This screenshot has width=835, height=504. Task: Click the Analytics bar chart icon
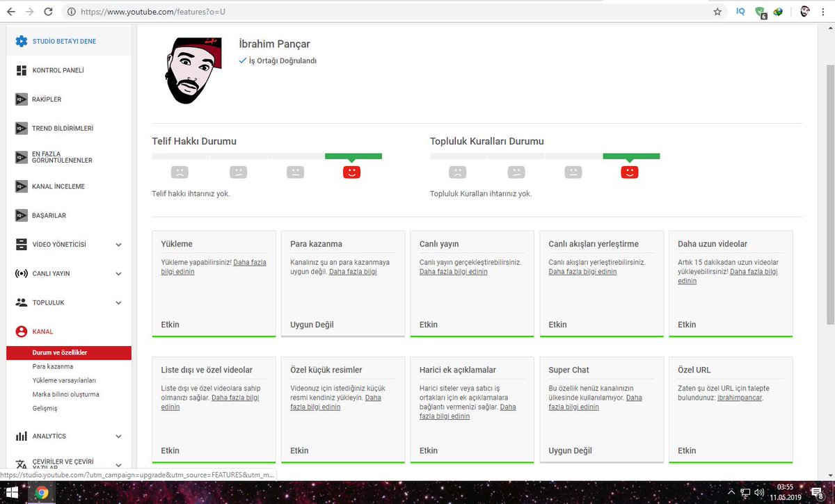(21, 436)
